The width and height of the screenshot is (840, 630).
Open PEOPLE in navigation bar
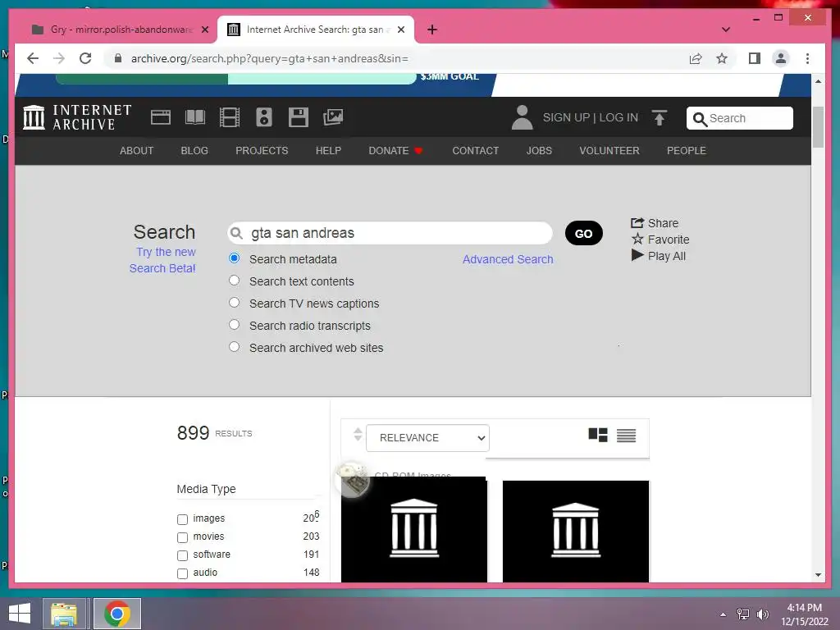click(x=687, y=151)
